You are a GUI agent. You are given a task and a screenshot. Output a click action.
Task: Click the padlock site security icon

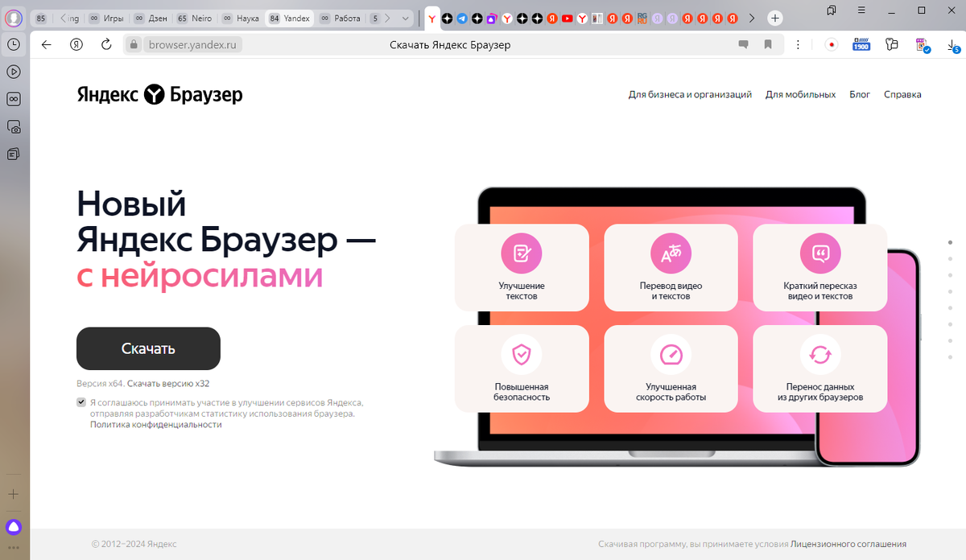point(134,45)
